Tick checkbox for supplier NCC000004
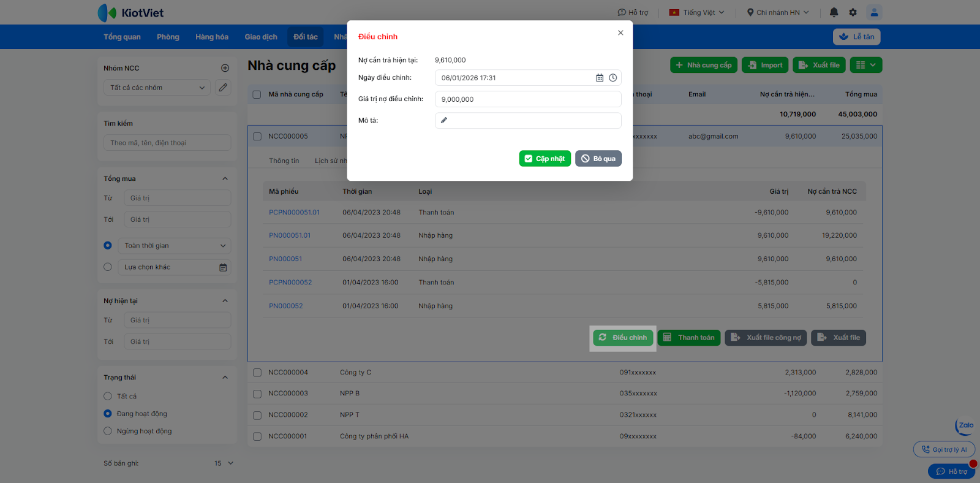 tap(257, 373)
